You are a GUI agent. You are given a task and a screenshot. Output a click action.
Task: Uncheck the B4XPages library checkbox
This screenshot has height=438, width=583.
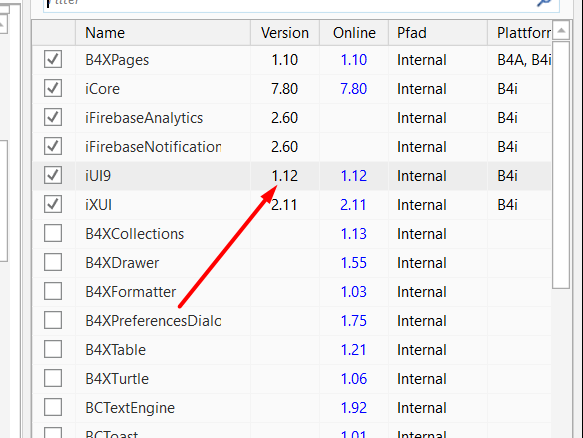pos(53,59)
